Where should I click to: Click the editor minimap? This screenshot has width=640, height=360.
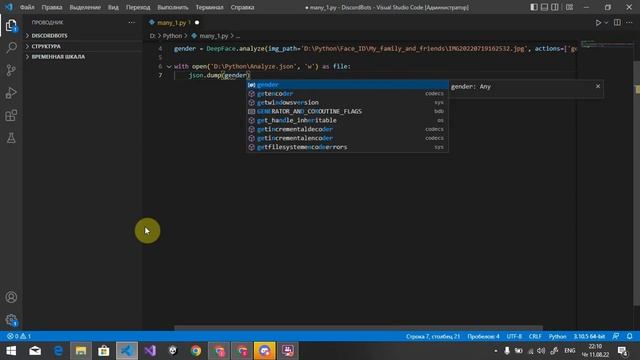(606, 44)
